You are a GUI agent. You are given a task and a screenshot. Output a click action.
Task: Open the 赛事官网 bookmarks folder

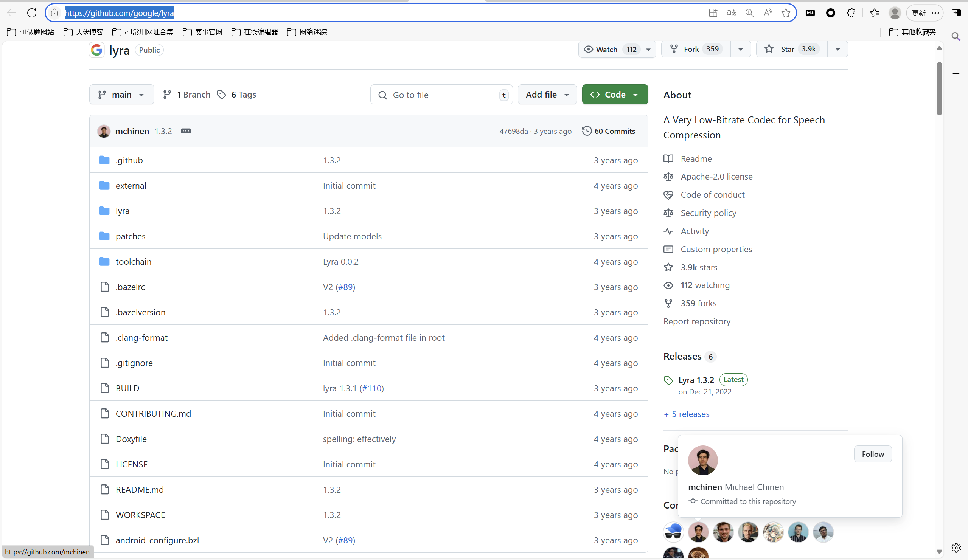pos(202,32)
